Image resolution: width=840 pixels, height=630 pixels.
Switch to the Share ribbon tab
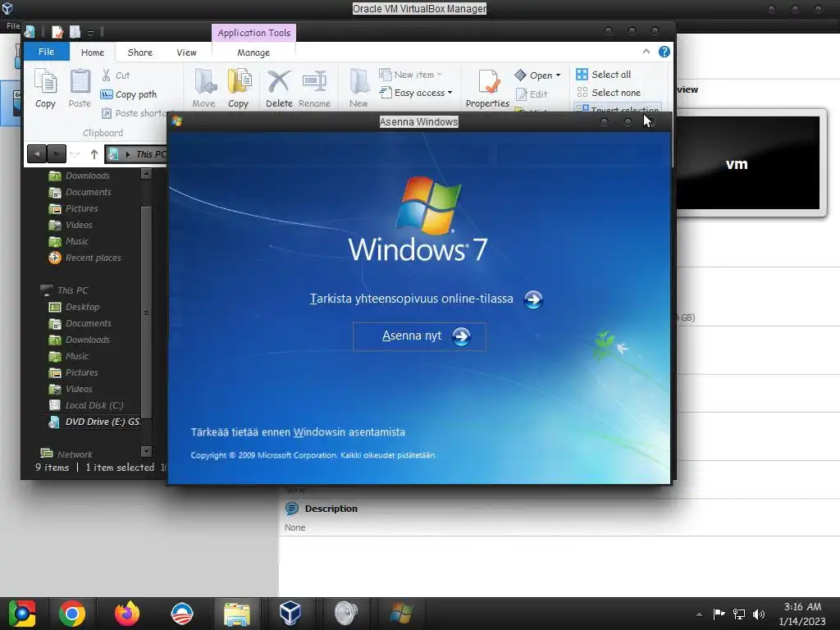(139, 52)
